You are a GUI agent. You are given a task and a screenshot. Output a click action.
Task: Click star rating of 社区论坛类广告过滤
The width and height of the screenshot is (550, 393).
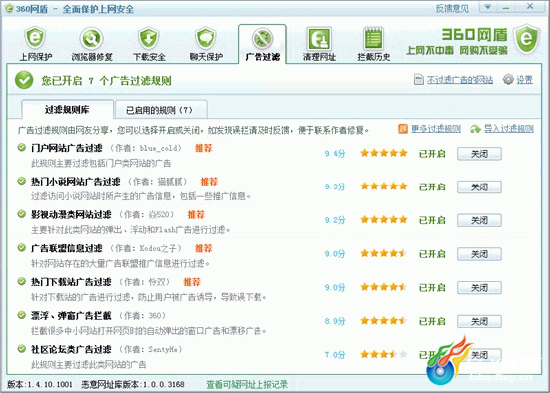click(x=384, y=354)
